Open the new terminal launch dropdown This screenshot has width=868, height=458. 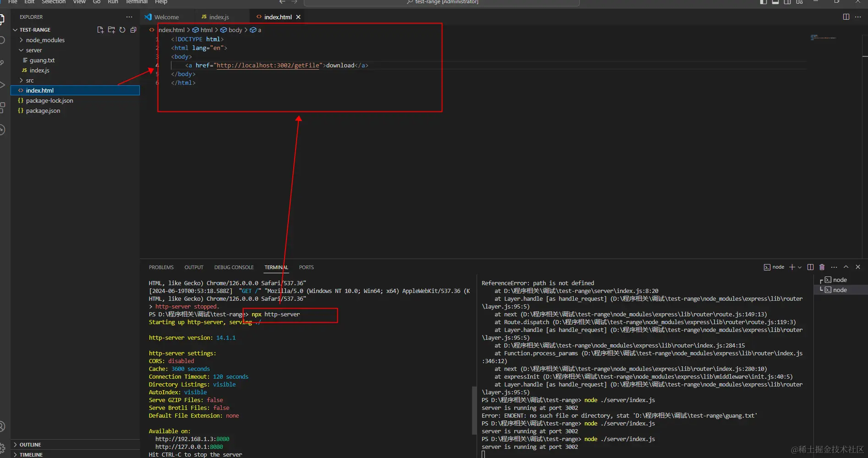[800, 267]
